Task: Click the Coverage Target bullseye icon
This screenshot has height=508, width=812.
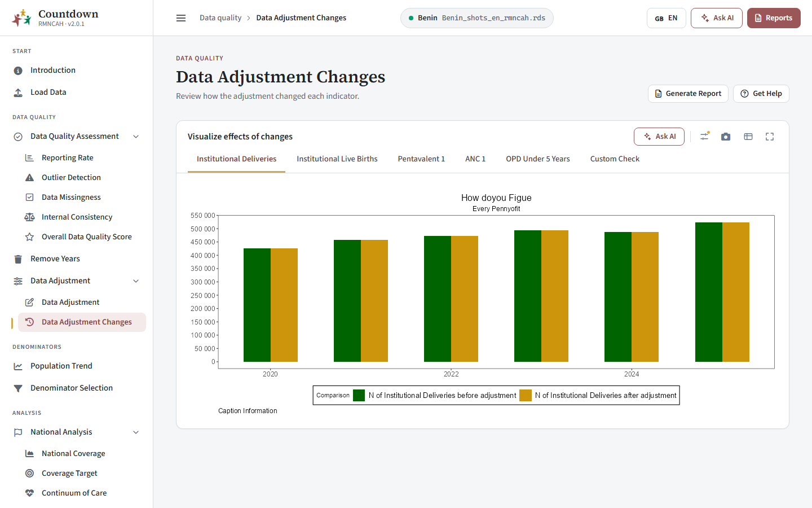Action: pos(29,474)
